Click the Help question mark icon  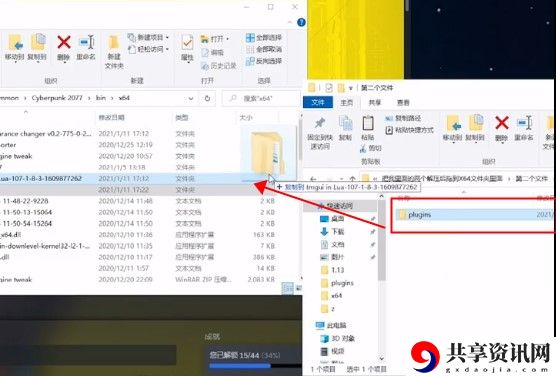pos(301,22)
